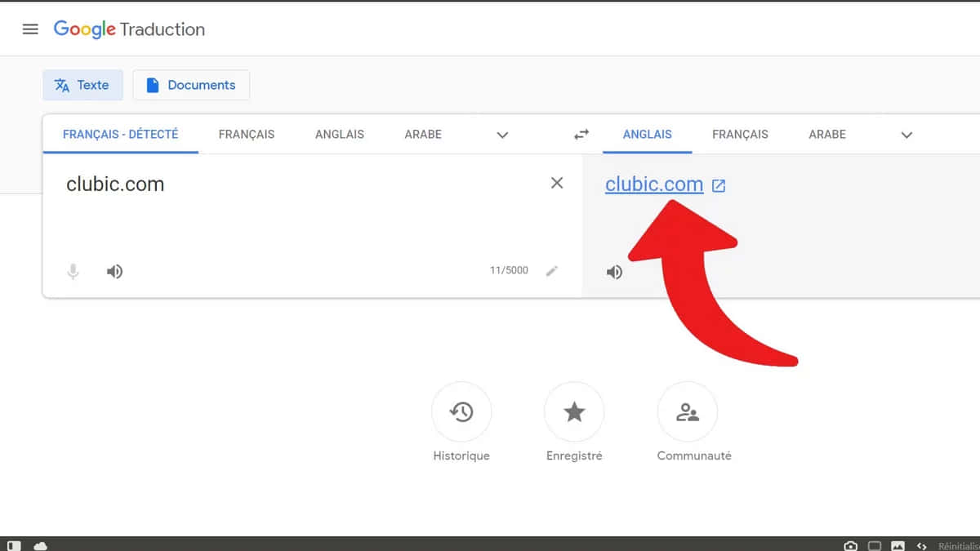Clear the input text with the X
Screen dimensions: 980x551
[x=557, y=183]
